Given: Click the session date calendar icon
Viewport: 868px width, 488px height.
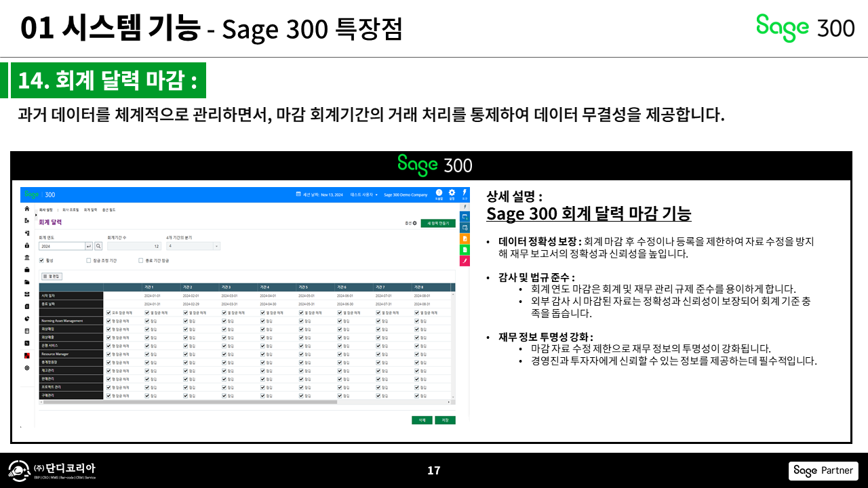Looking at the screenshot, I should (x=298, y=195).
